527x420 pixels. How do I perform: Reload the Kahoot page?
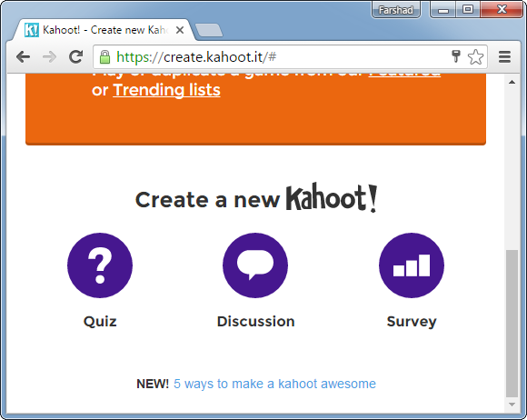tap(76, 57)
